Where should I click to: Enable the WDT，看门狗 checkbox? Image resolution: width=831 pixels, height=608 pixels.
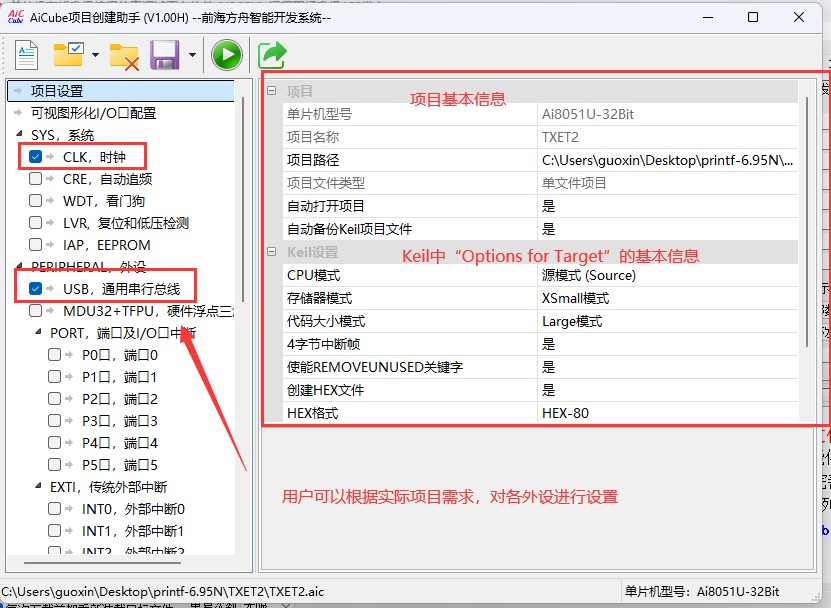click(36, 200)
